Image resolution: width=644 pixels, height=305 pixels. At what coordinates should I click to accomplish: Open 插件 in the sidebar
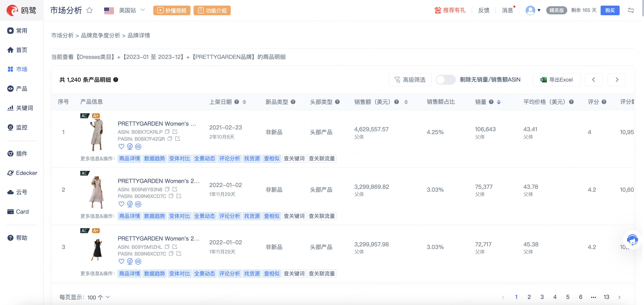(17, 153)
